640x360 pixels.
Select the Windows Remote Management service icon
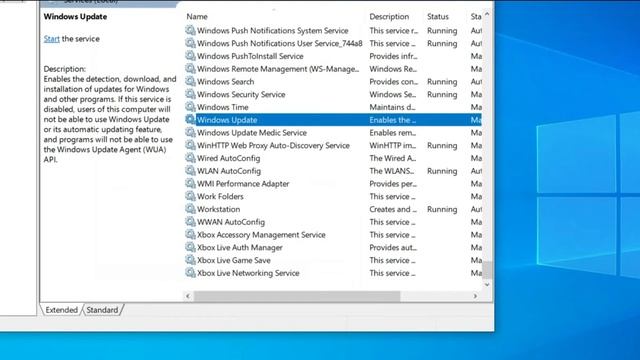click(190, 69)
